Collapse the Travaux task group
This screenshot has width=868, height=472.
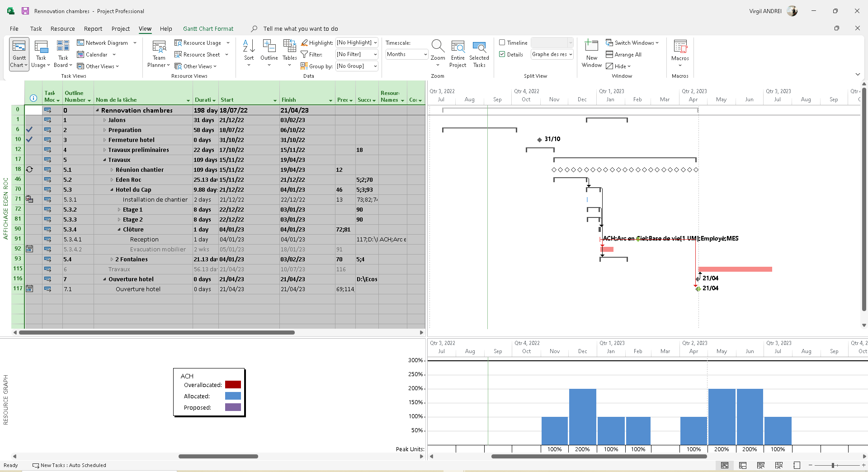tap(104, 160)
